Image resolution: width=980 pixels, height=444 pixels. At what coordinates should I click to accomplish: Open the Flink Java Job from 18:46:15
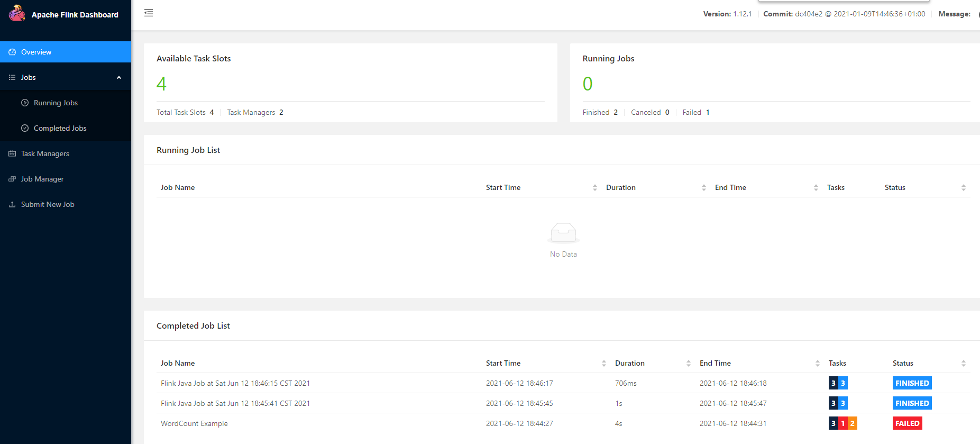[235, 383]
